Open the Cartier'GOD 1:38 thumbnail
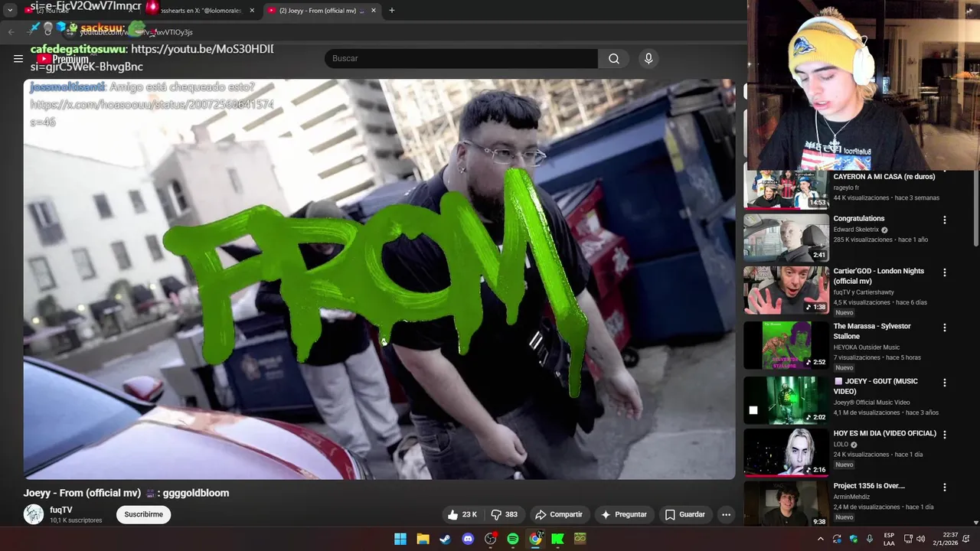 786,290
